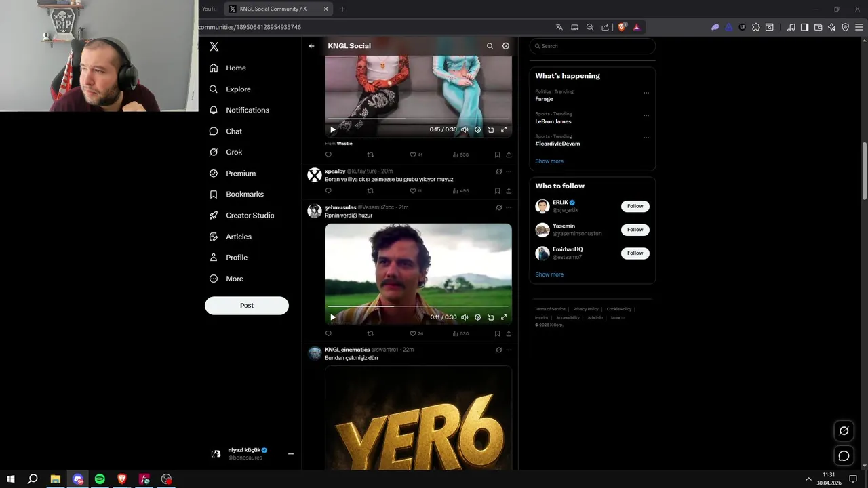Mute the top video volume
The width and height of the screenshot is (868, 488).
tap(465, 129)
